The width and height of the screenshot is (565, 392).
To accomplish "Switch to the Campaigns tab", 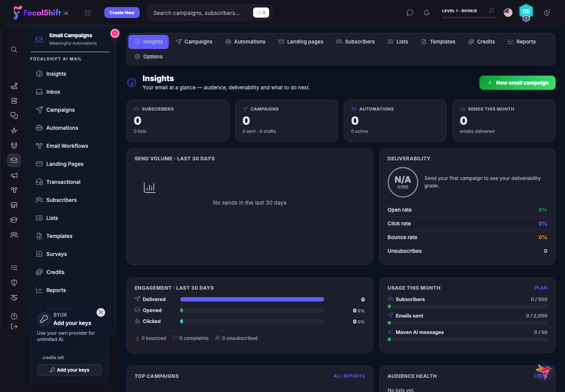I will coord(194,42).
